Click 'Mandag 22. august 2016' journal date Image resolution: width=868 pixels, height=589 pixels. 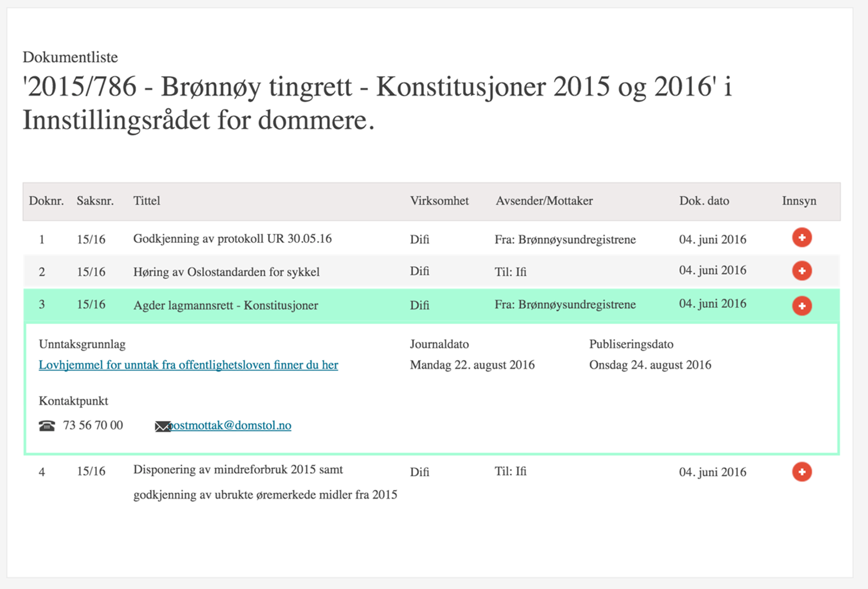(472, 365)
